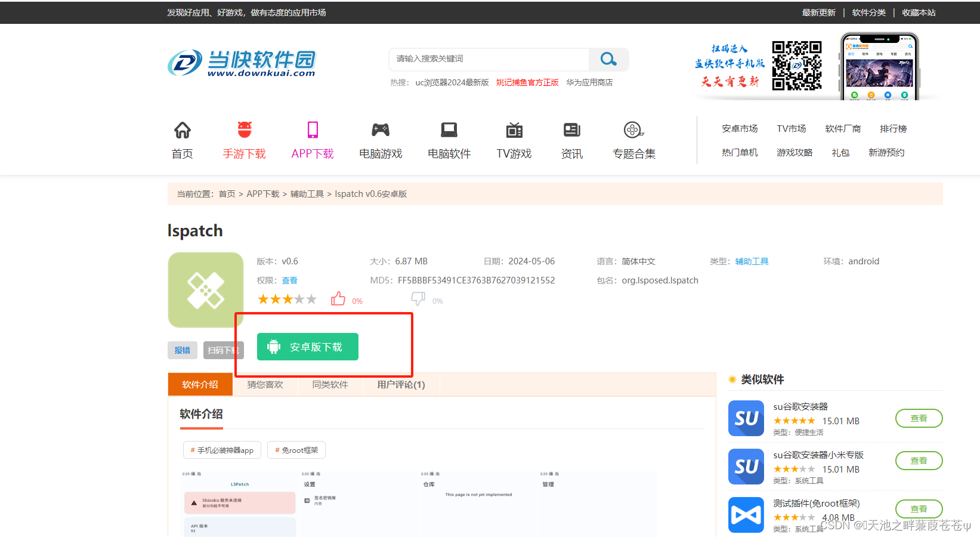This screenshot has width=980, height=537.
Task: Click the magnifier search button
Action: 608,59
